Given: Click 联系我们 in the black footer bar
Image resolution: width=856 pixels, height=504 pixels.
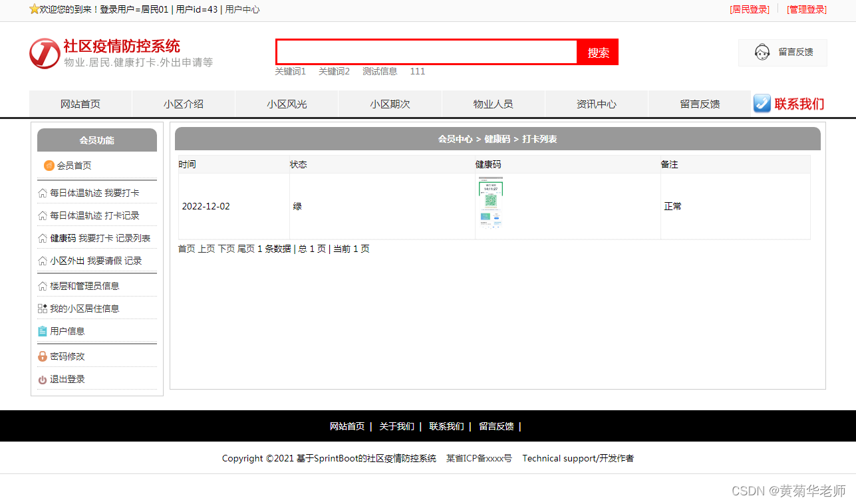Looking at the screenshot, I should [446, 426].
